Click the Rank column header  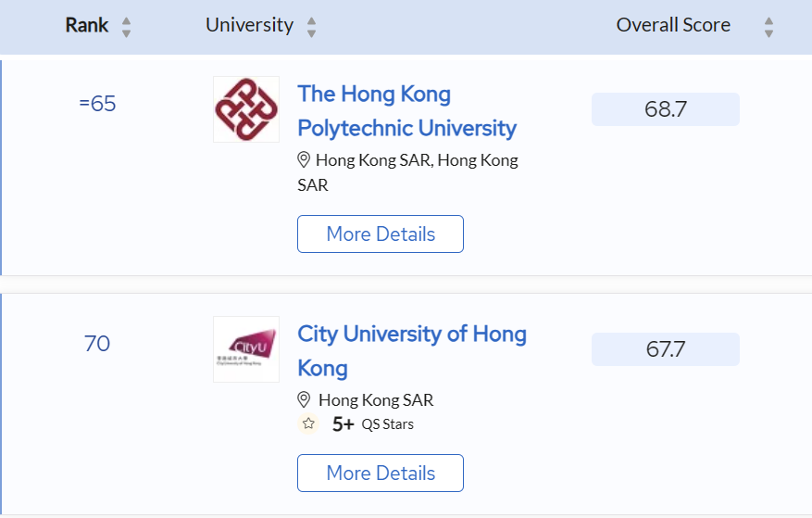click(x=86, y=25)
